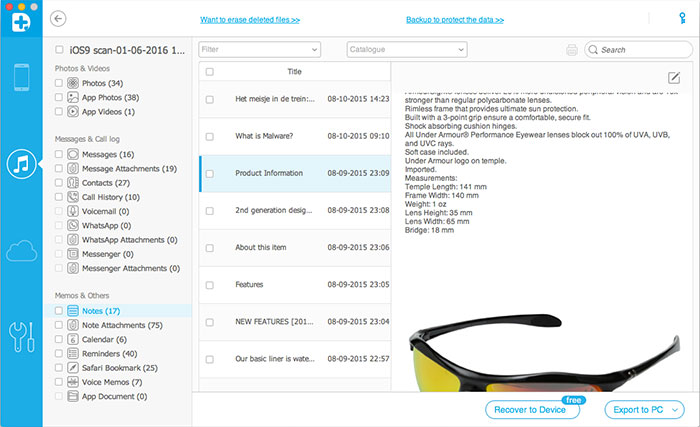Select Contacts (27) in the sidebar
The image size is (700, 427).
point(106,183)
